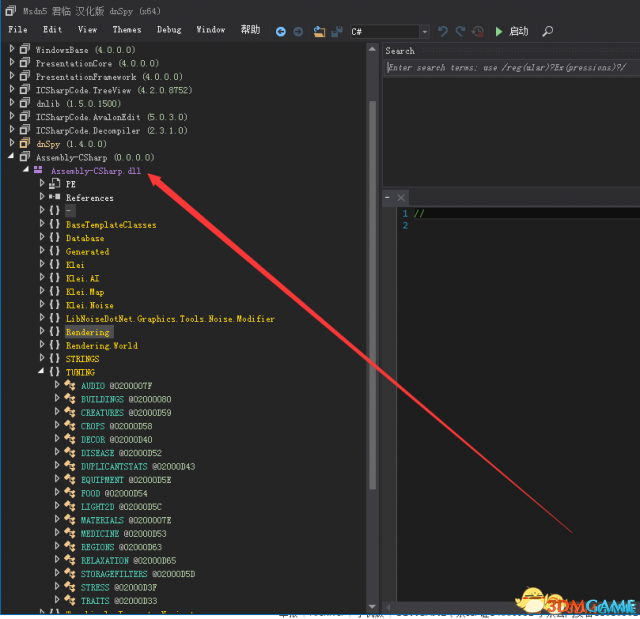Open search with the magnifier icon
Image resolution: width=640 pixels, height=619 pixels.
tap(547, 31)
